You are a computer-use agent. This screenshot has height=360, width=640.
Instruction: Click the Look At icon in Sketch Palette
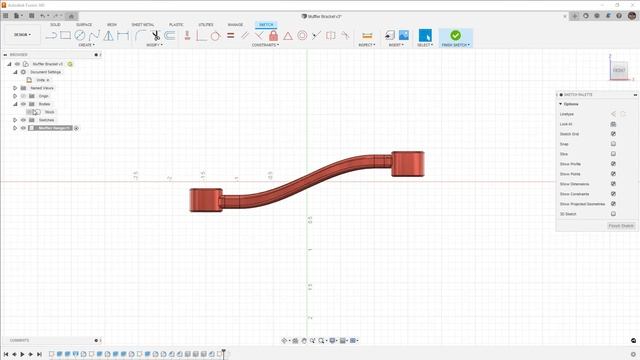pyautogui.click(x=613, y=124)
